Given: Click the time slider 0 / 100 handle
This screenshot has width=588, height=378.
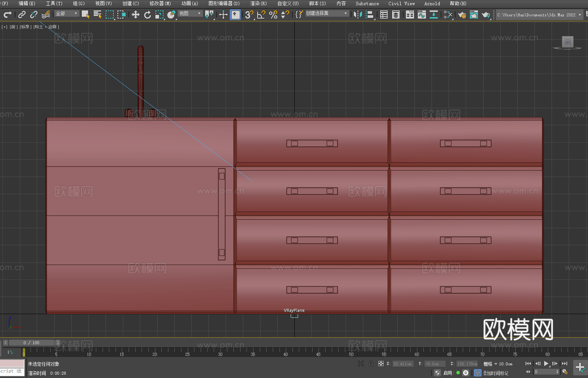Looking at the screenshot, I should [x=32, y=343].
